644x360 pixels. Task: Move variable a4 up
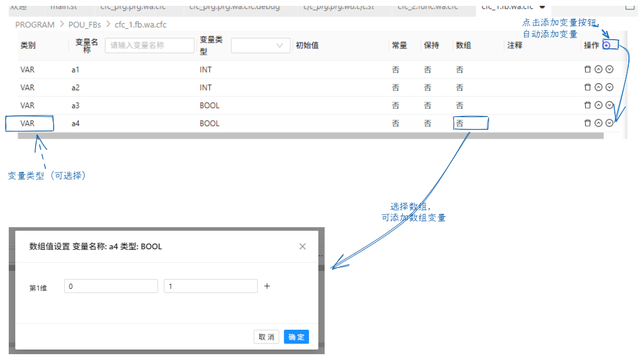pos(599,123)
